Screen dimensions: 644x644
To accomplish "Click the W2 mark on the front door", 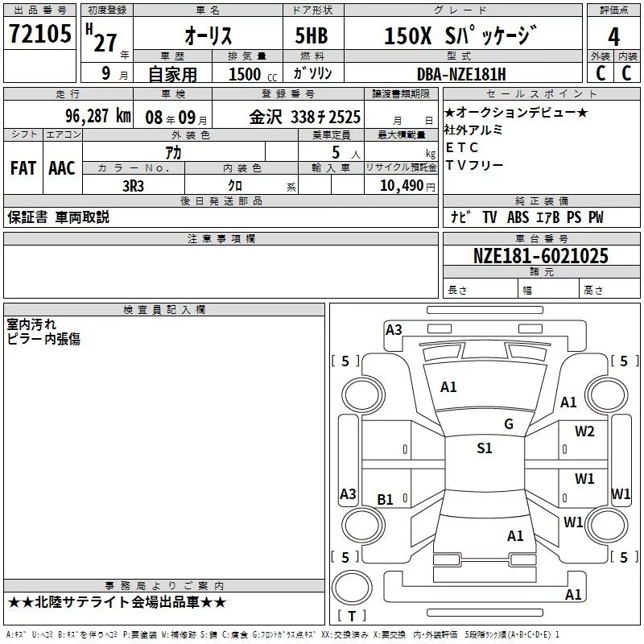I will 584,431.
